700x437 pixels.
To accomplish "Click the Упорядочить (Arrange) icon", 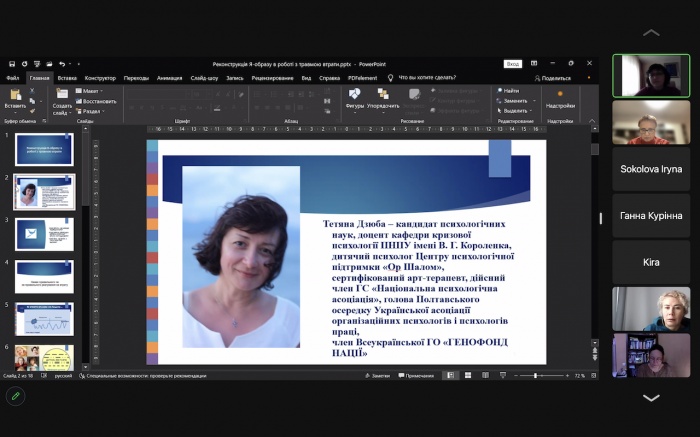I will click(x=383, y=96).
